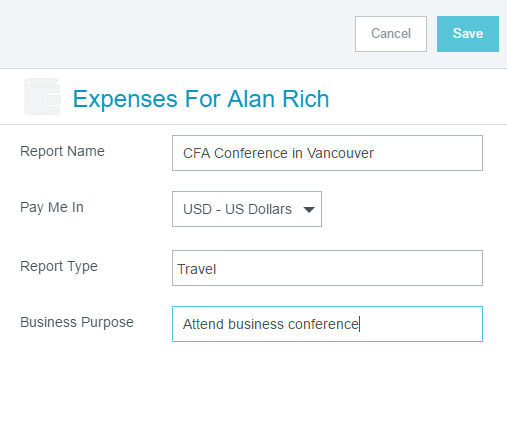The height and width of the screenshot is (447, 507).
Task: Select the USD - US Dollars text
Action: (237, 209)
